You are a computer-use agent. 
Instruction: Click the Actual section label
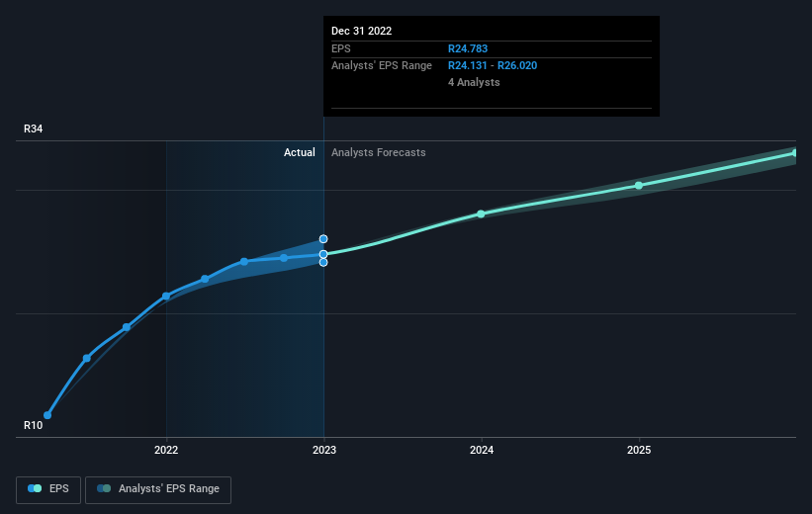pyautogui.click(x=300, y=152)
